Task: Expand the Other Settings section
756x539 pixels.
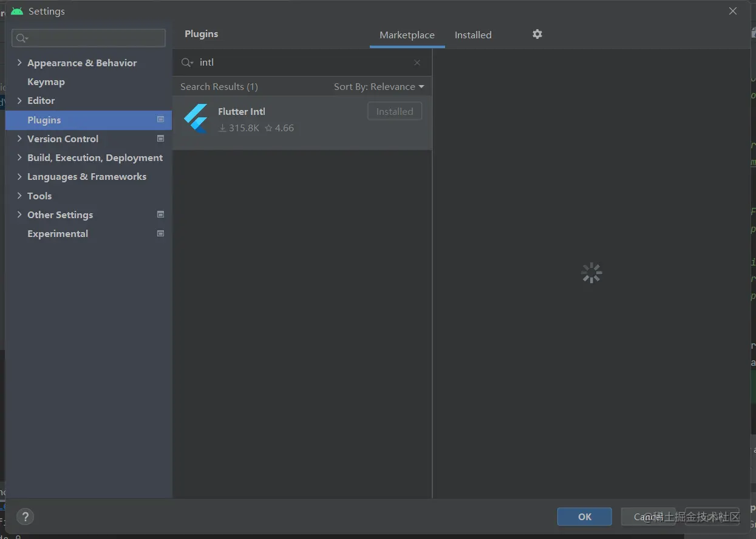Action: [x=19, y=215]
